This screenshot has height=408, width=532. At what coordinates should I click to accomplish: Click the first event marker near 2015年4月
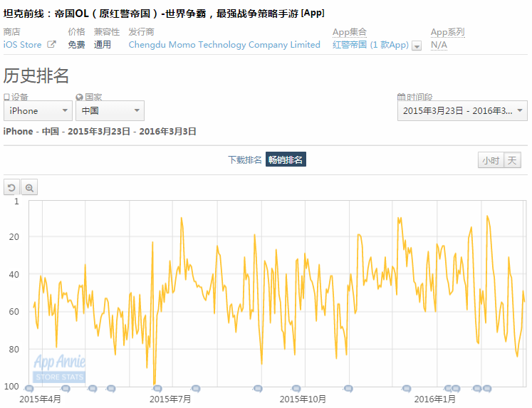29,388
